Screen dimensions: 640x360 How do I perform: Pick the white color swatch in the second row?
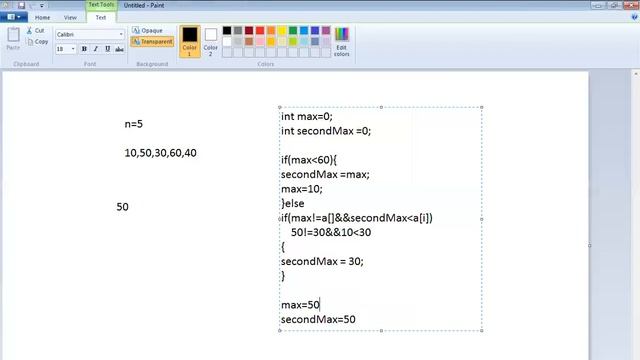pyautogui.click(x=227, y=41)
